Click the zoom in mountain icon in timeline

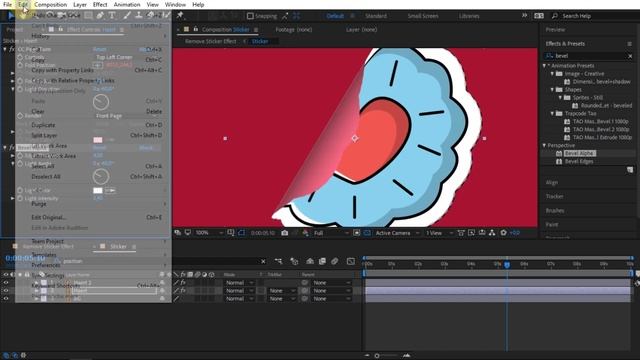pyautogui.click(x=406, y=356)
